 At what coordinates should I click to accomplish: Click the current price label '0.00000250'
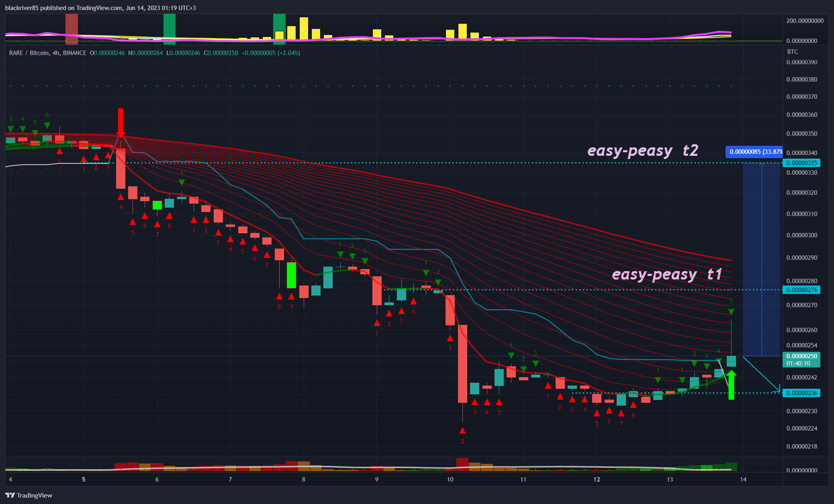coord(801,356)
